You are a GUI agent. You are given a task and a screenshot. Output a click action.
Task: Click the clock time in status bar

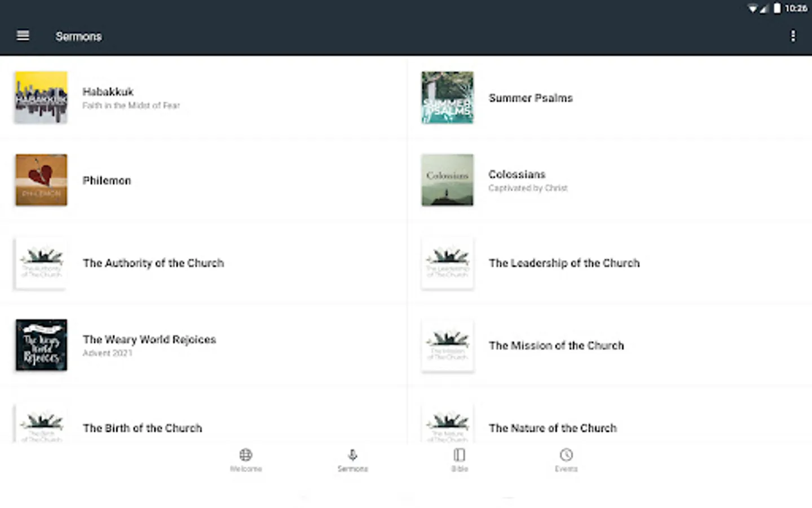[x=796, y=8]
